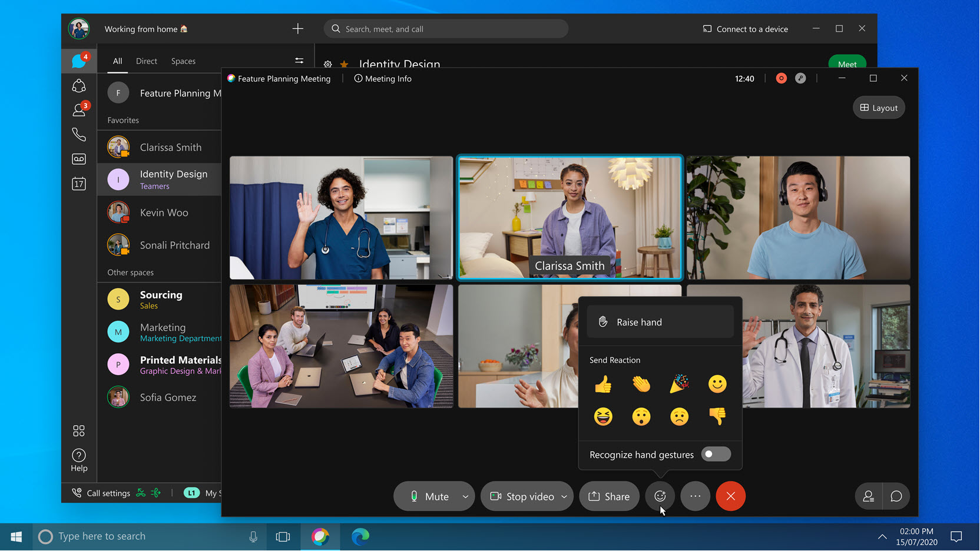Send laughing face reaction

click(x=603, y=417)
